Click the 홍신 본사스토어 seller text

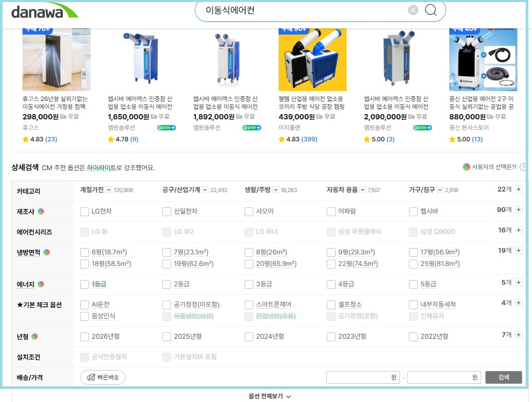(x=469, y=128)
